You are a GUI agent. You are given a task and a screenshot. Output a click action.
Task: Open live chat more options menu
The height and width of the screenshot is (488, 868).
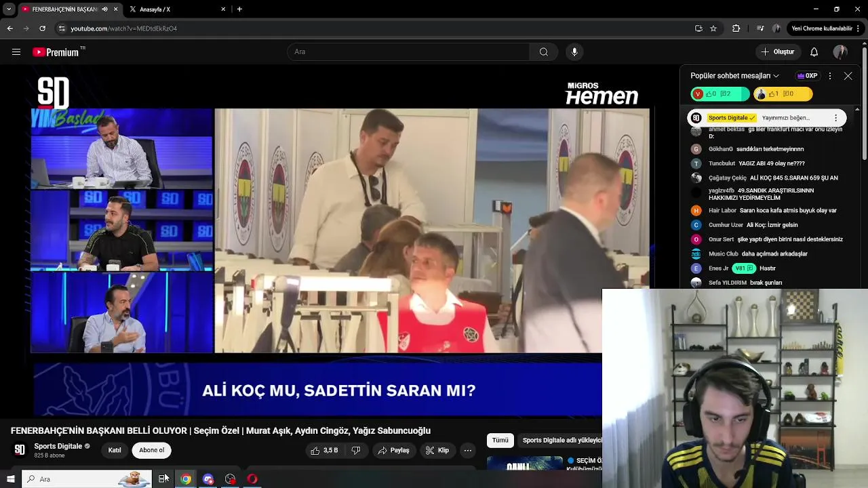point(830,76)
